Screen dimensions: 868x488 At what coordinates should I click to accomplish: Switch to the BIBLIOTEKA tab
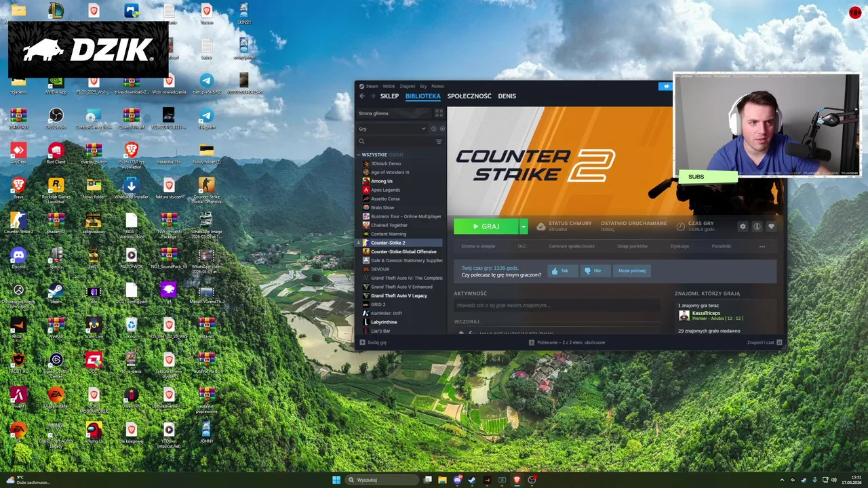click(422, 96)
